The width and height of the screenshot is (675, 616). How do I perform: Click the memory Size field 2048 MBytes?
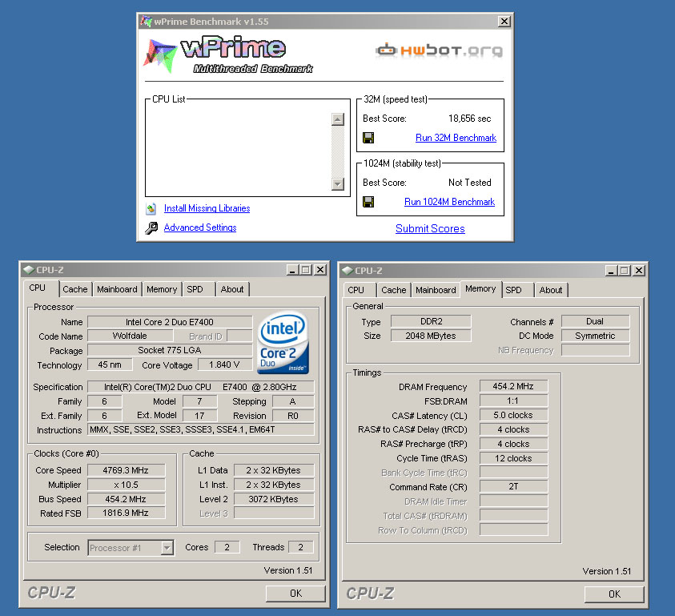coord(431,336)
